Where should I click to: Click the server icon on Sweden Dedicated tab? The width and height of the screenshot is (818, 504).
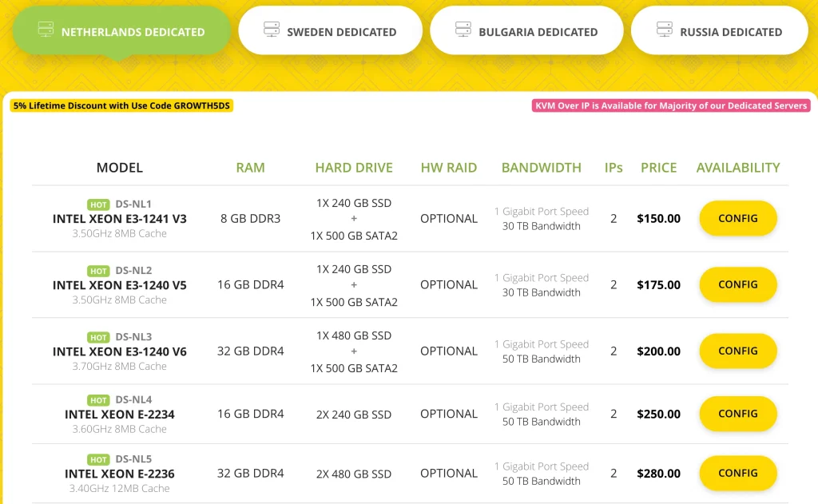click(x=271, y=30)
